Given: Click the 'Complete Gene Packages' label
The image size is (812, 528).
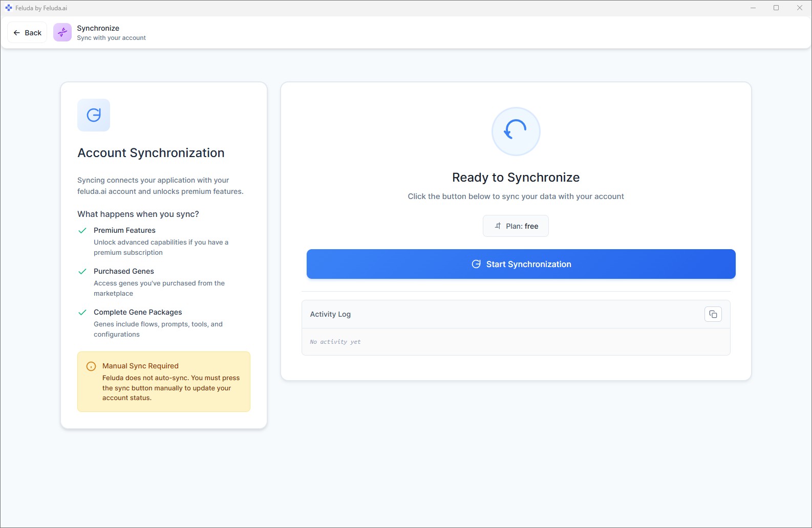Looking at the screenshot, I should [138, 312].
